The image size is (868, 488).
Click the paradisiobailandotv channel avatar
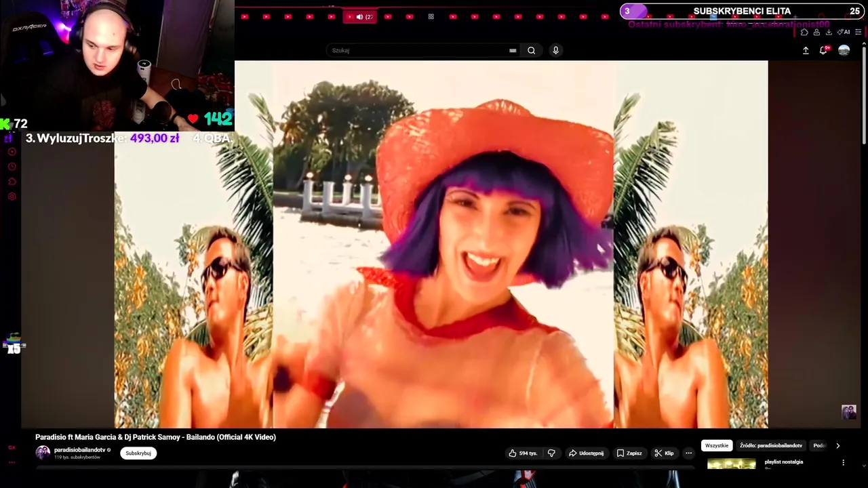pyautogui.click(x=43, y=453)
